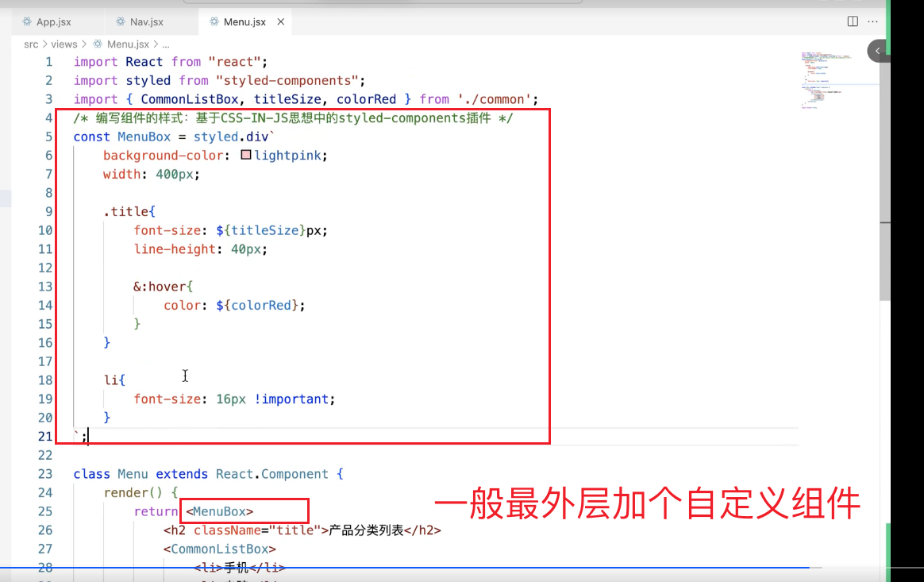Click 'React.Component' on line 23
924x582 pixels.
271,474
